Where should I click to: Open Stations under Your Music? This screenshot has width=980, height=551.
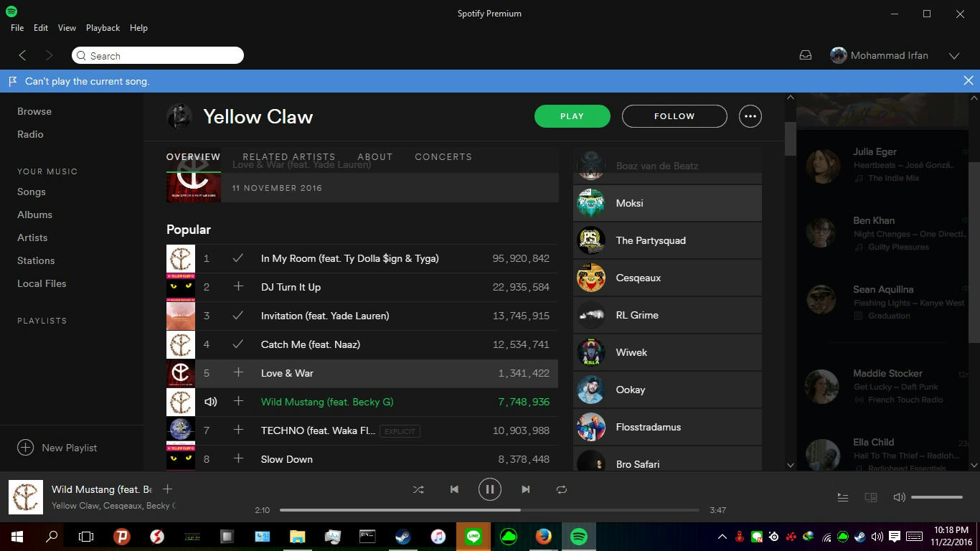click(36, 260)
